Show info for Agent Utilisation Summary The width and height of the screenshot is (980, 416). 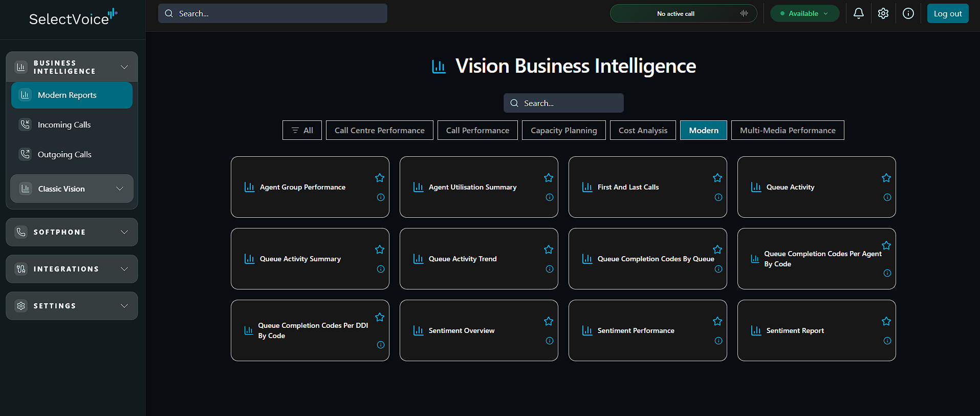[550, 197]
